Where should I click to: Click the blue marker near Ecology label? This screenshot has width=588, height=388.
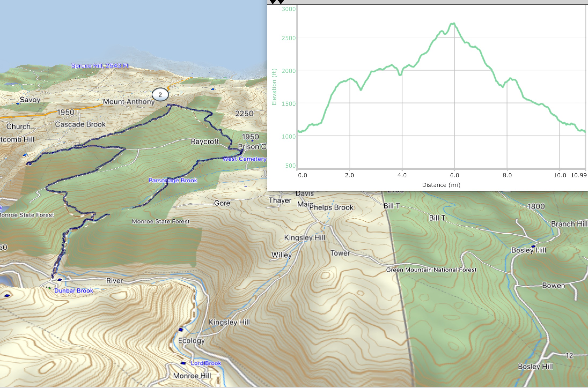(181, 329)
